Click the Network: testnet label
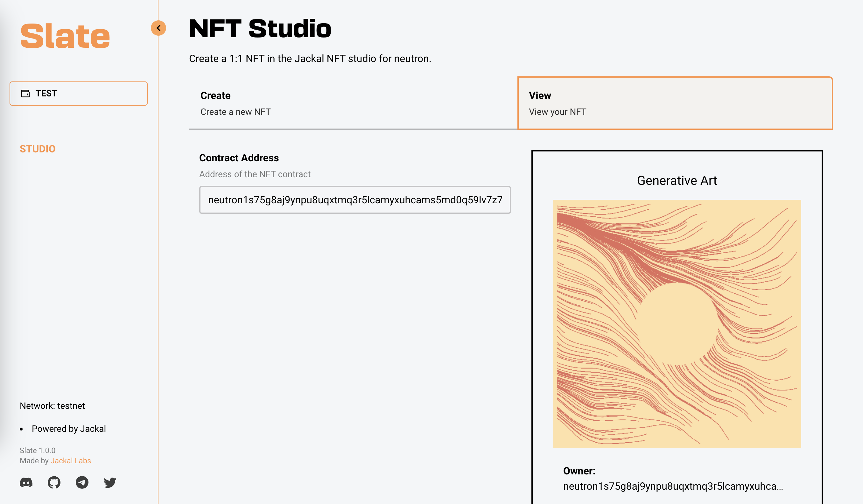 pos(52,406)
